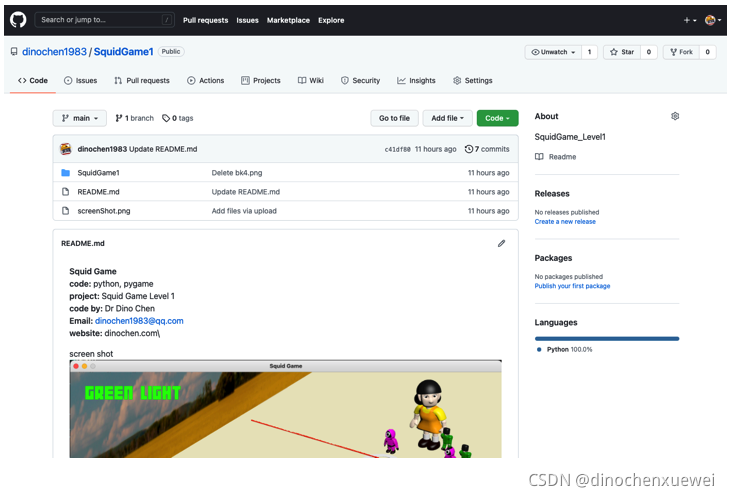Image resolution: width=730 pixels, height=497 pixels.
Task: Open the Readme link in About
Action: [x=555, y=157]
